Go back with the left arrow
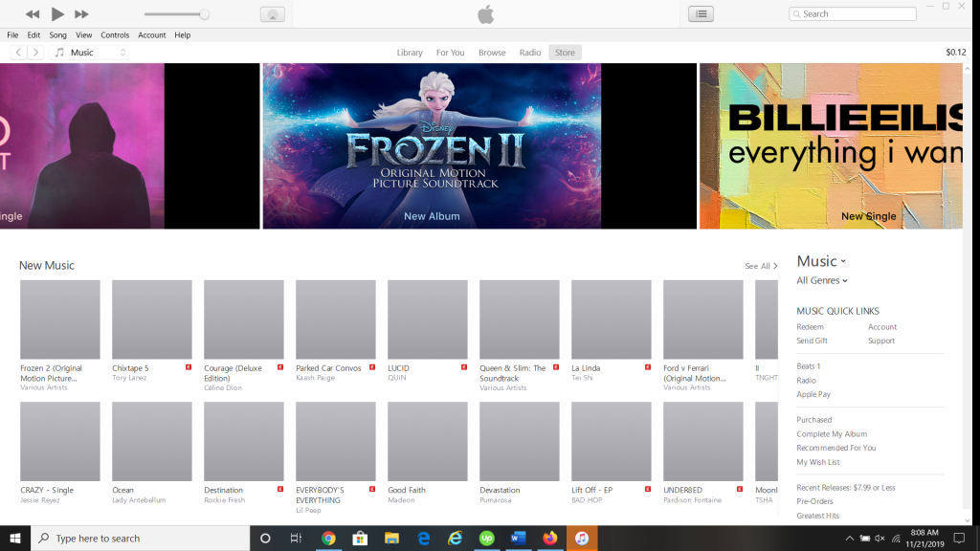Viewport: 980px width, 551px height. tap(19, 53)
